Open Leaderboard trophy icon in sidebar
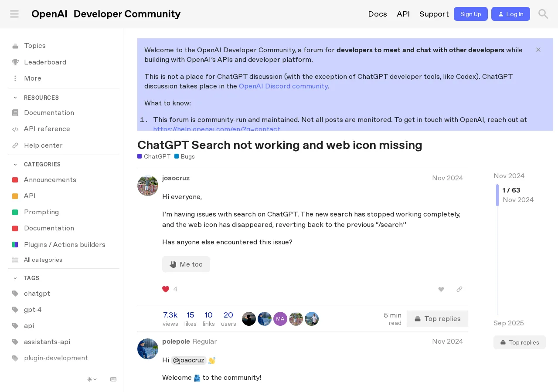 15,62
